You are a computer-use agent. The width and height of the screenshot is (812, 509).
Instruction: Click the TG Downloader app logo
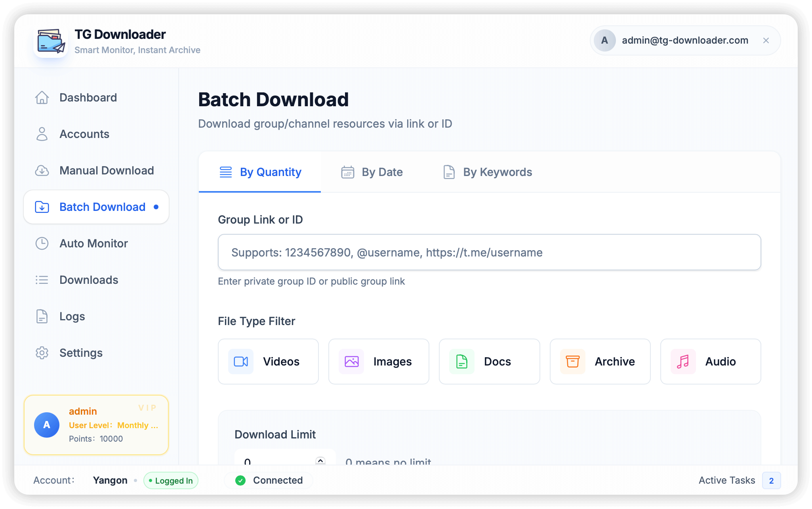(51, 40)
